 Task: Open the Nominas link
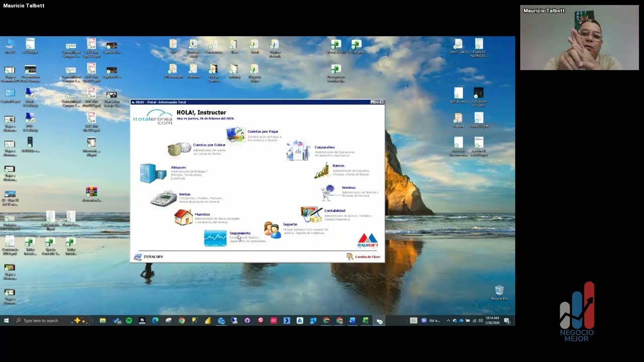(x=349, y=188)
